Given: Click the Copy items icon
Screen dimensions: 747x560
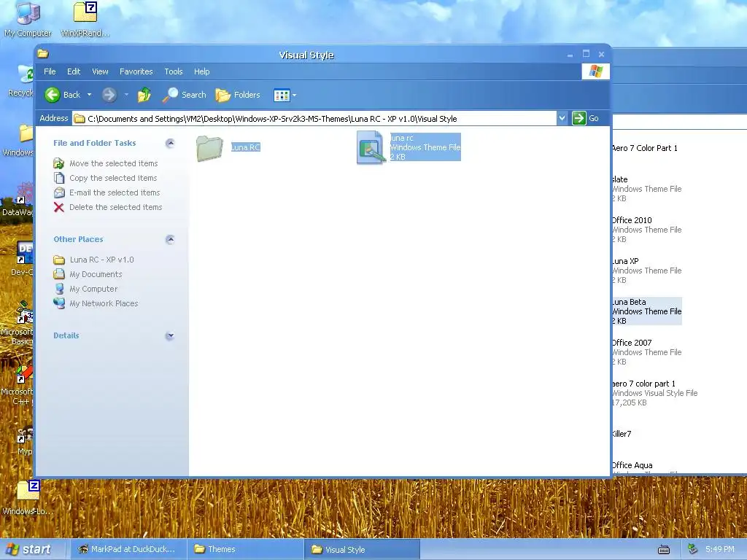Looking at the screenshot, I should [x=58, y=178].
